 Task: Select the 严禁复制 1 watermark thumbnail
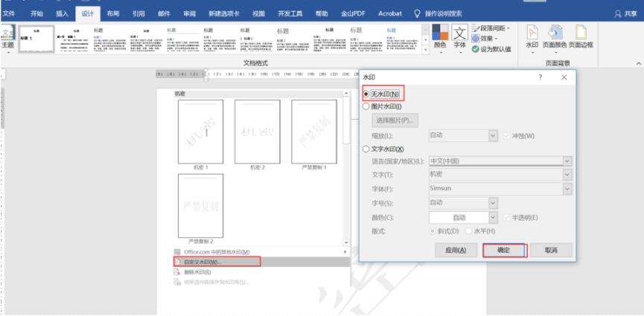314,132
